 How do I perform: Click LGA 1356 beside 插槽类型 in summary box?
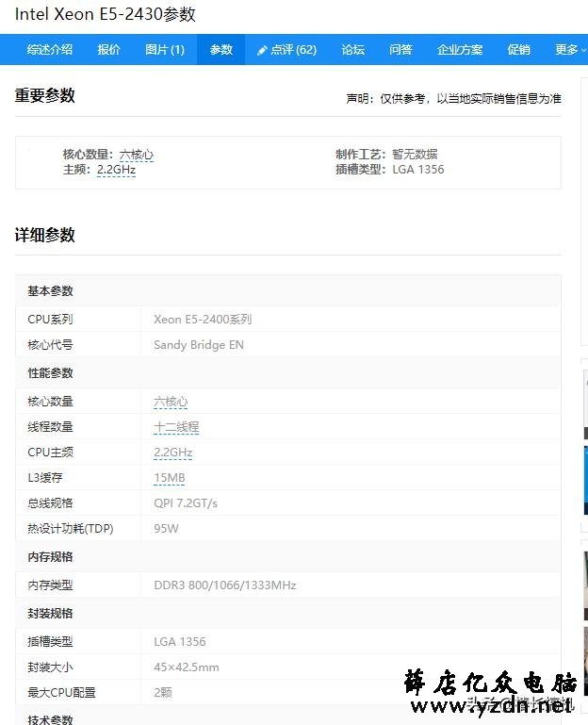coord(417,170)
